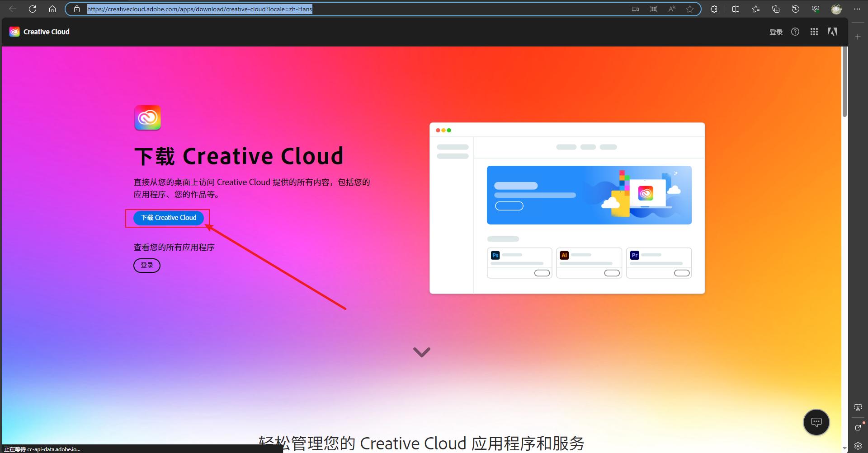Click the page vertical scrollbar thumb

(x=844, y=82)
